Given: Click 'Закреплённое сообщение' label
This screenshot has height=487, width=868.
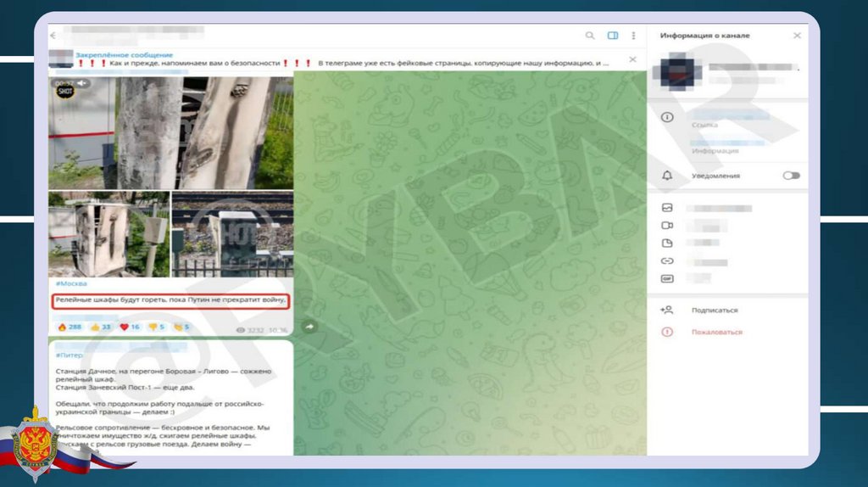Looking at the screenshot, I should click(125, 55).
